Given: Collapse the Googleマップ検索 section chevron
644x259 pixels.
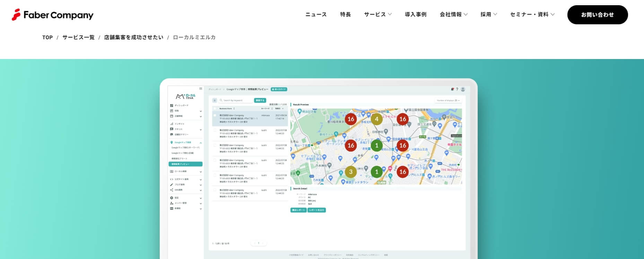Looking at the screenshot, I should pyautogui.click(x=201, y=143).
